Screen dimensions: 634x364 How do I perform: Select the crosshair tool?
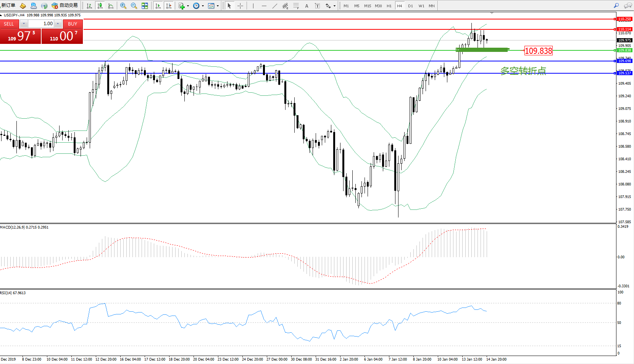tap(240, 6)
